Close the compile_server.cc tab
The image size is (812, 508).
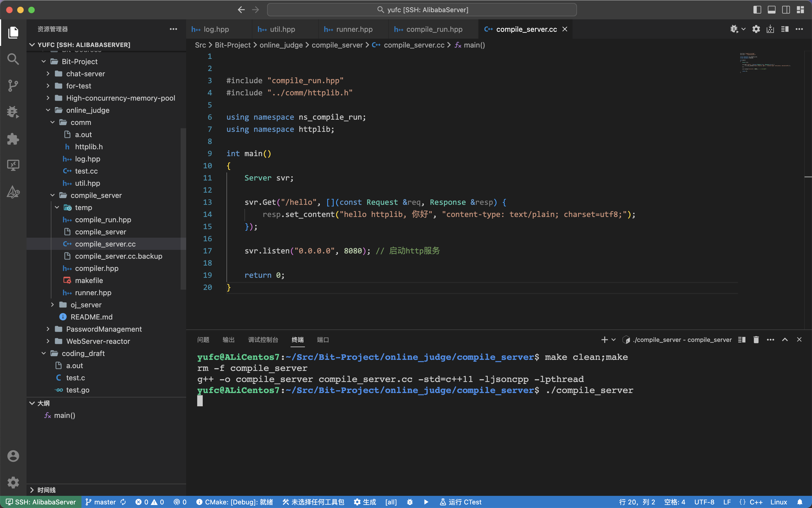[x=565, y=29]
